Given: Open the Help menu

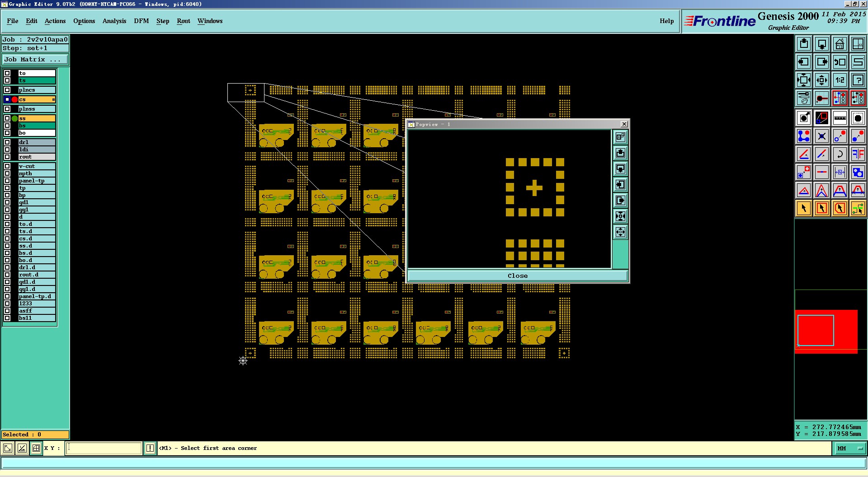Looking at the screenshot, I should tap(667, 21).
